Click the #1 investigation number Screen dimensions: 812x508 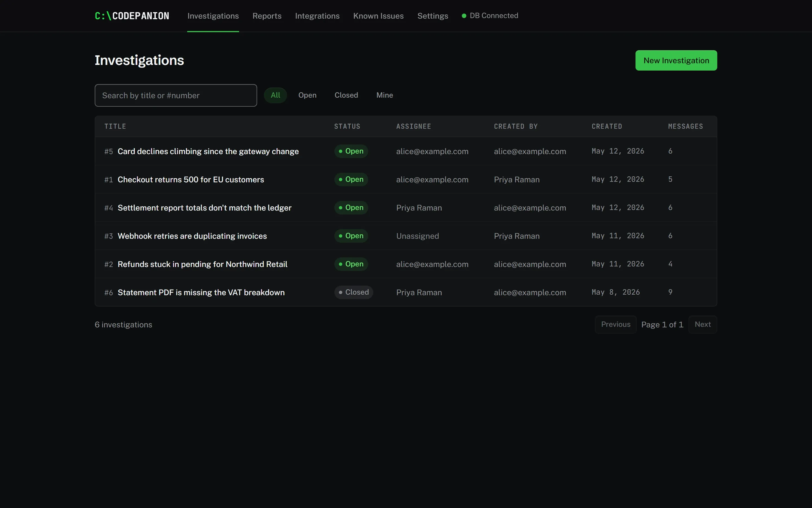point(108,180)
